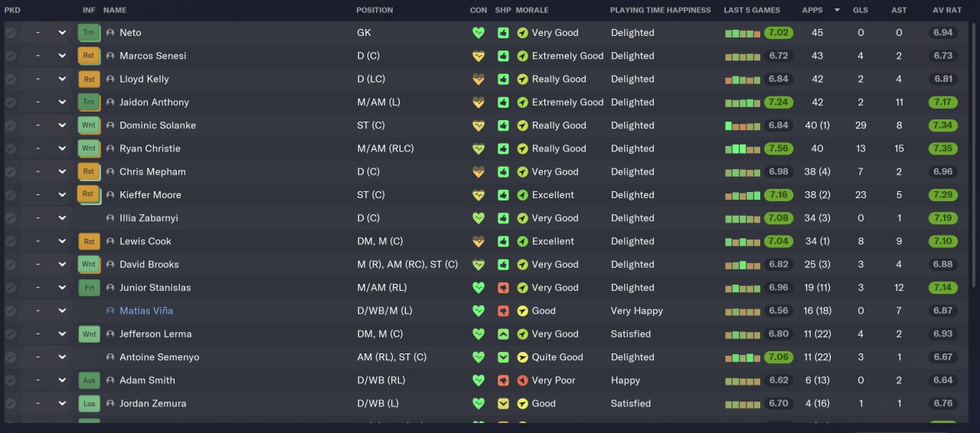Click Dominic Solanke's Wnt wanted icon

point(89,125)
